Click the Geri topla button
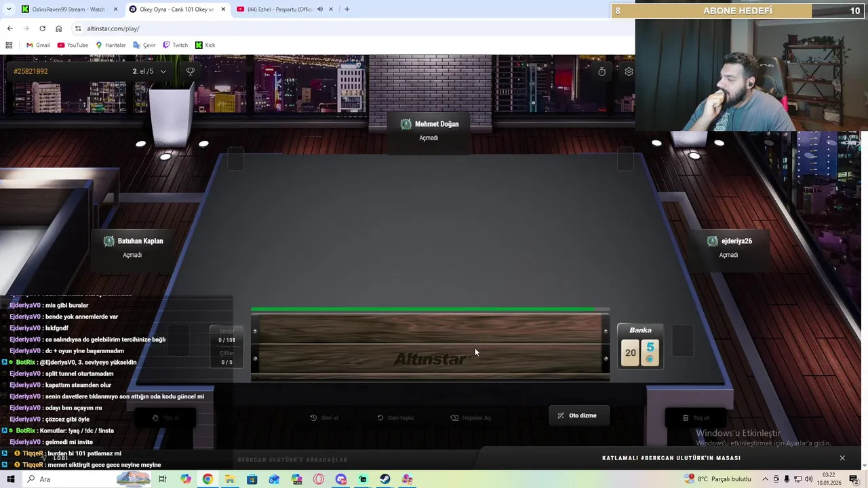This screenshot has height=488, width=868. [395, 418]
